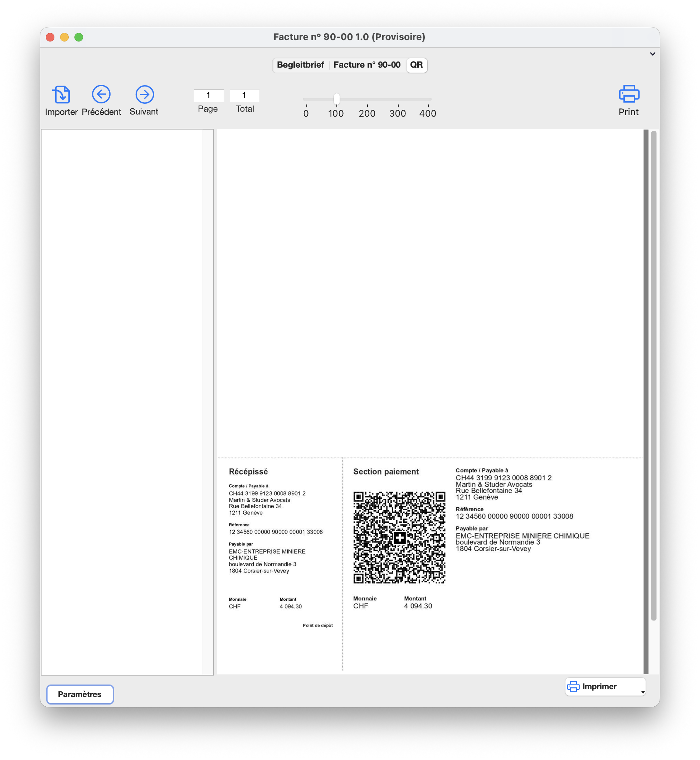Go to previous page with Précédent arrow
This screenshot has height=760, width=700.
coord(101,94)
